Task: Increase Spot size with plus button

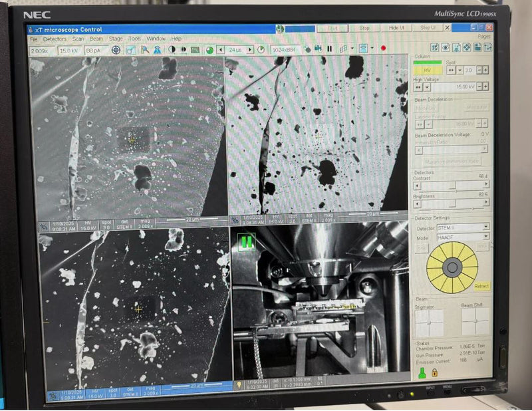Action: [485, 70]
